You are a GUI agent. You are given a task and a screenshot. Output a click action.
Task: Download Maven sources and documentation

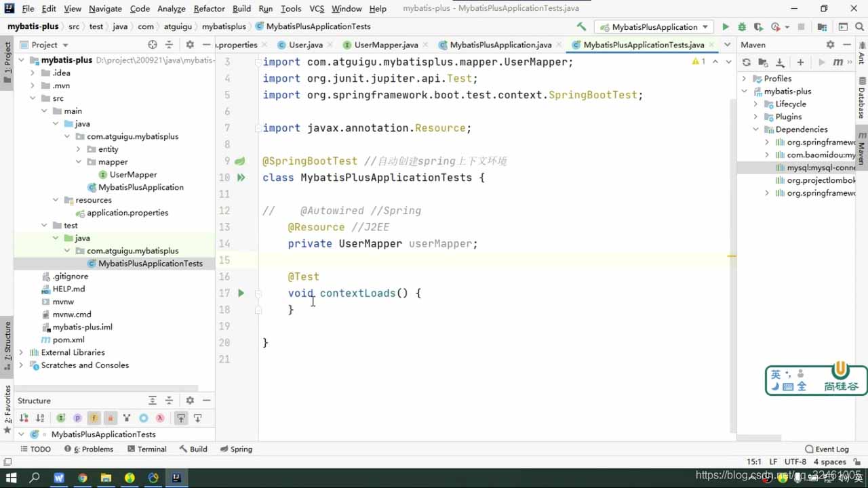pyautogui.click(x=780, y=62)
